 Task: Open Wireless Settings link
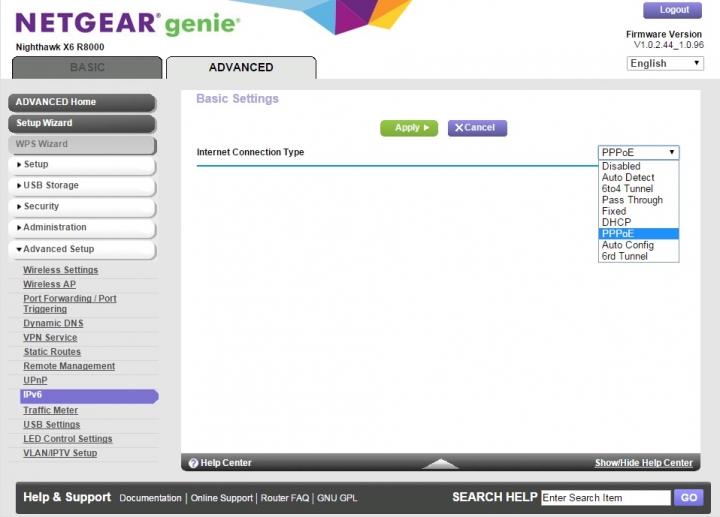pyautogui.click(x=61, y=270)
